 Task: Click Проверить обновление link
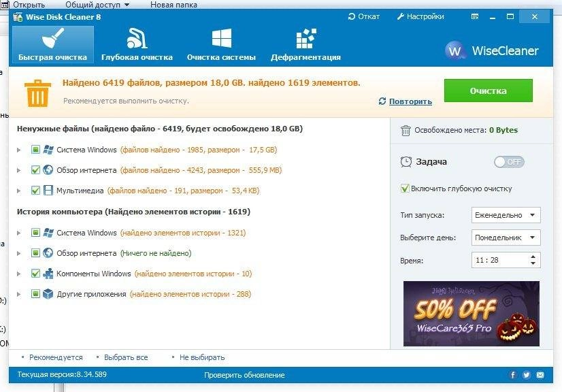(x=244, y=375)
